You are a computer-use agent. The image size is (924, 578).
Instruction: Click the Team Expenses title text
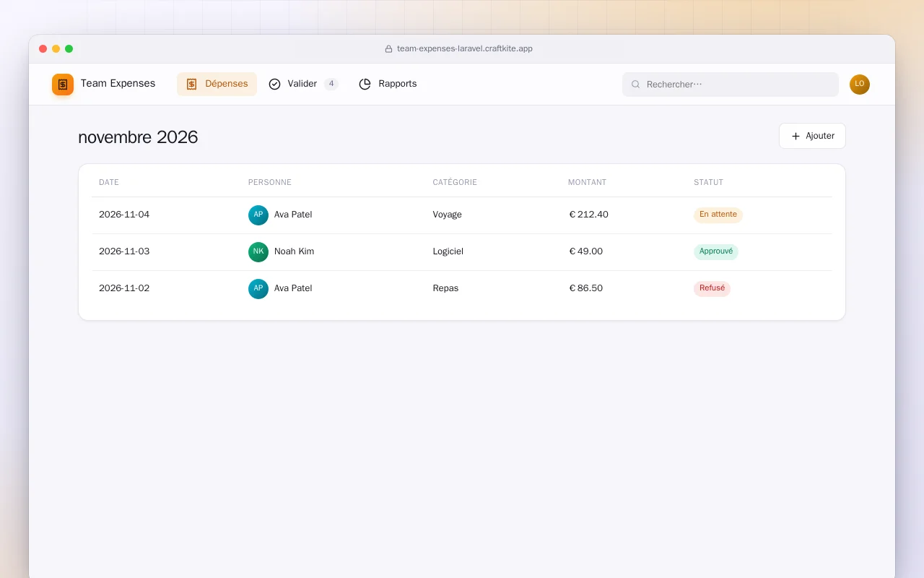tap(118, 84)
